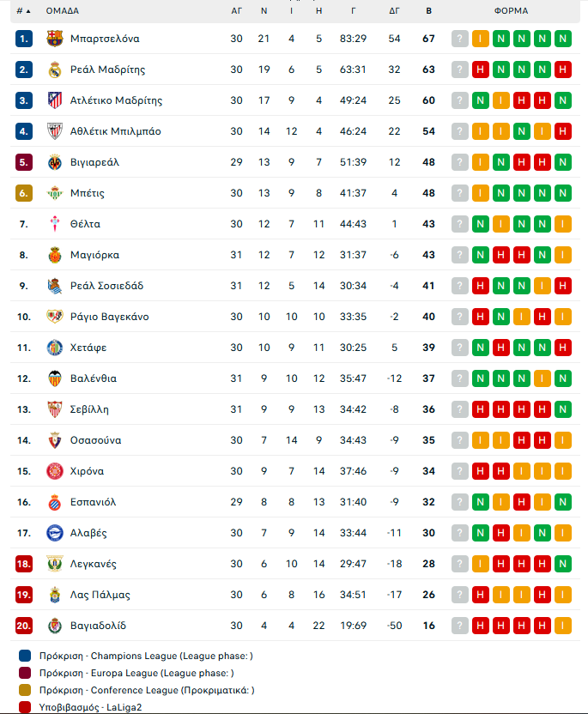Click the Real Madrid club crest
Viewport: 588px width, 714px height.
click(x=55, y=70)
